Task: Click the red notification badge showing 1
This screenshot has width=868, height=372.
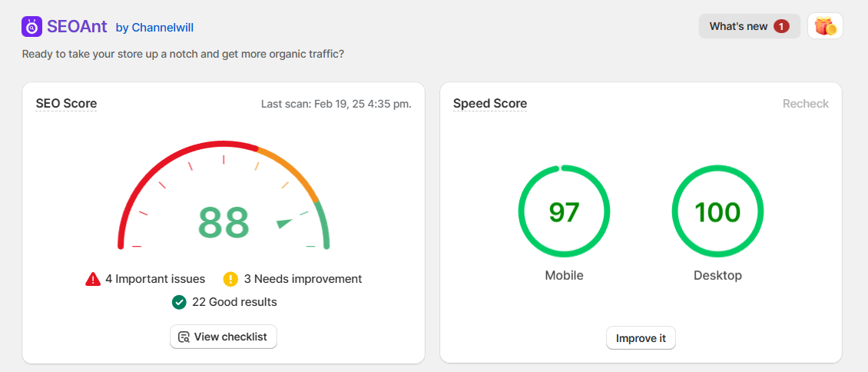Action: pyautogui.click(x=781, y=26)
